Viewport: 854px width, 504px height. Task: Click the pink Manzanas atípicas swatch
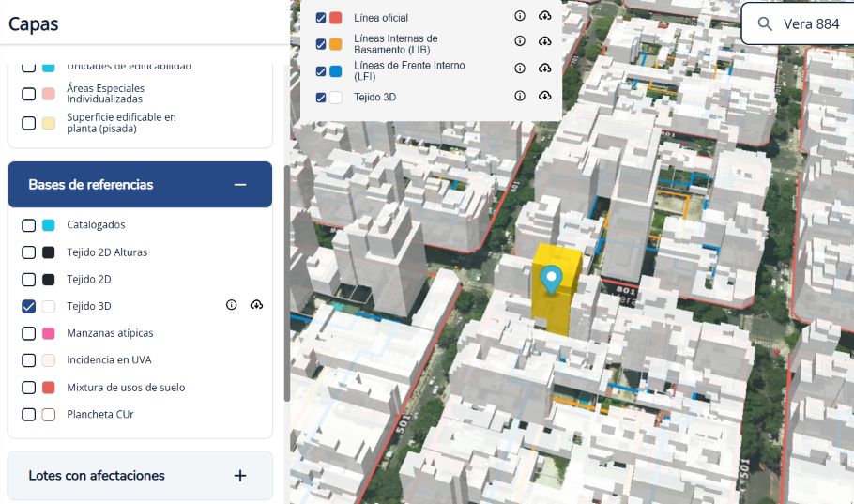tap(49, 333)
